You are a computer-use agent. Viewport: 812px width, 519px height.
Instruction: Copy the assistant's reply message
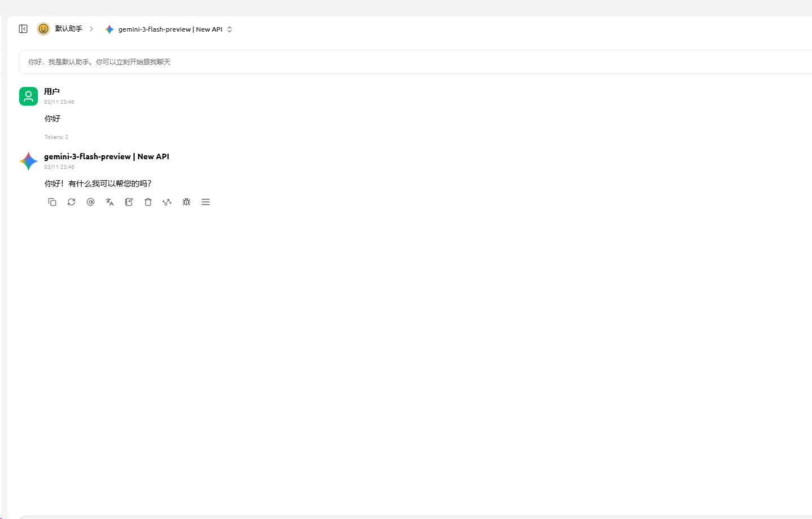pyautogui.click(x=52, y=202)
